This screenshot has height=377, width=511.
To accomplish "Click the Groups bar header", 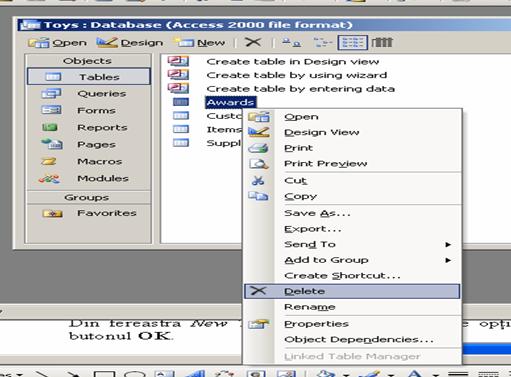I will coord(88,197).
